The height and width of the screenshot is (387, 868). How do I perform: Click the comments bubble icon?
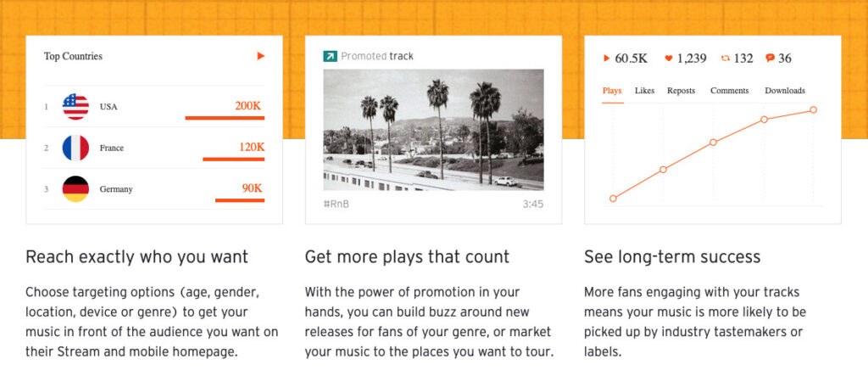coord(770,59)
